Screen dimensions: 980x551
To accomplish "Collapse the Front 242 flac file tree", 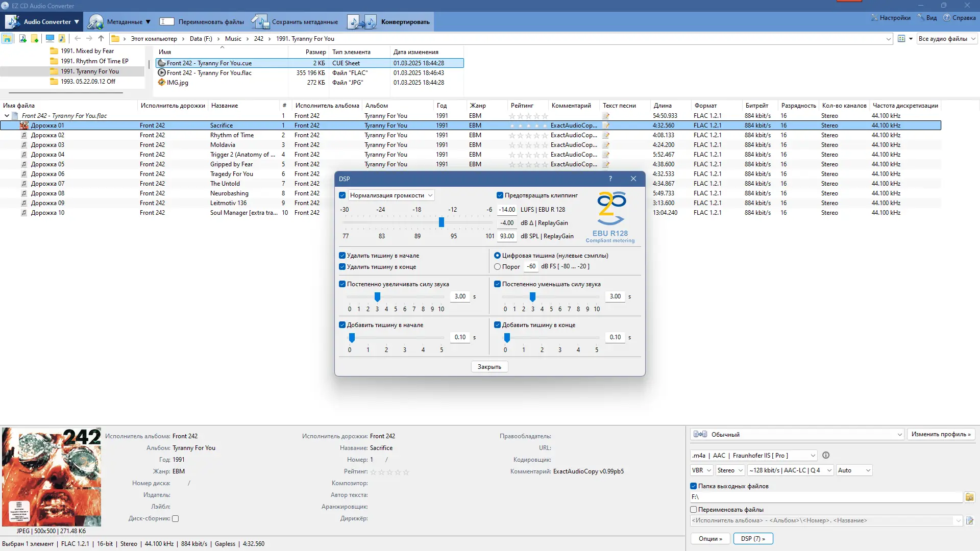I will pos(7,116).
